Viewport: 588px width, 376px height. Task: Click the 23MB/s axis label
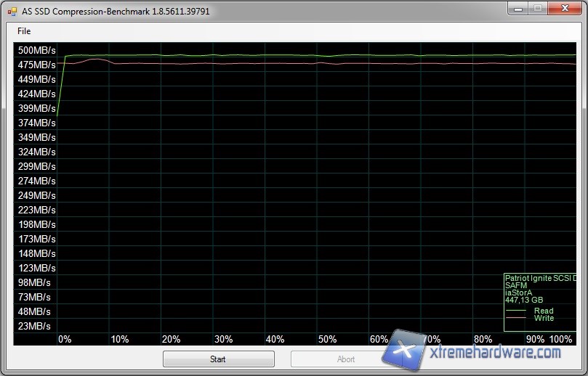(x=34, y=326)
